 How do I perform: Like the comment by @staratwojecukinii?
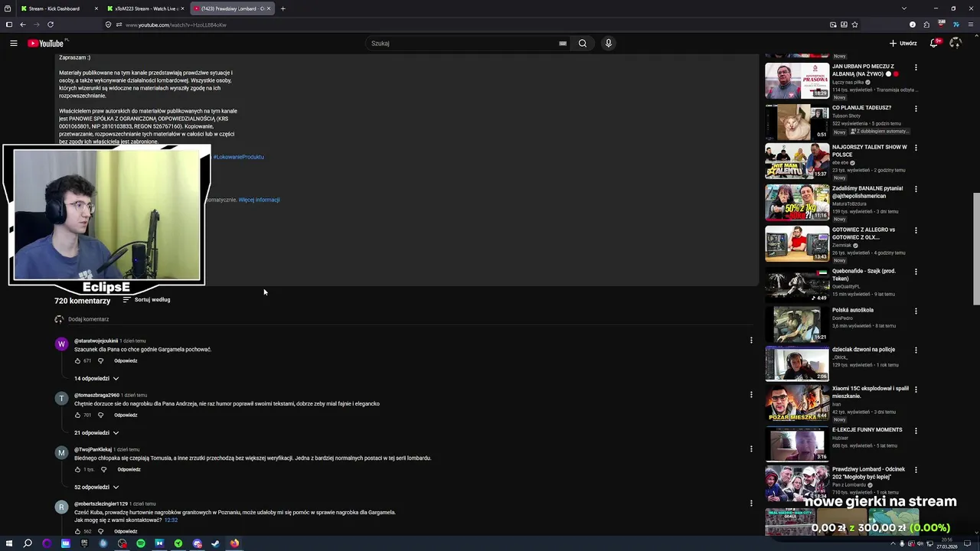pyautogui.click(x=77, y=360)
